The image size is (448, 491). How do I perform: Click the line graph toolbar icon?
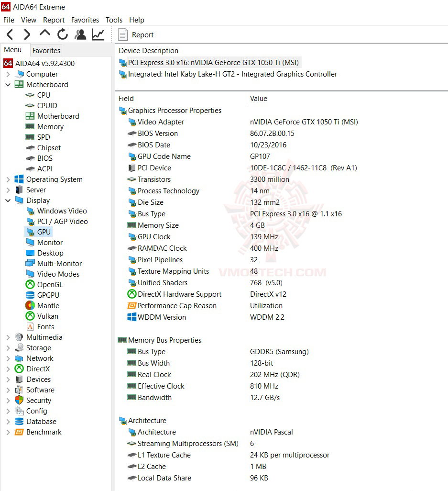click(x=98, y=34)
